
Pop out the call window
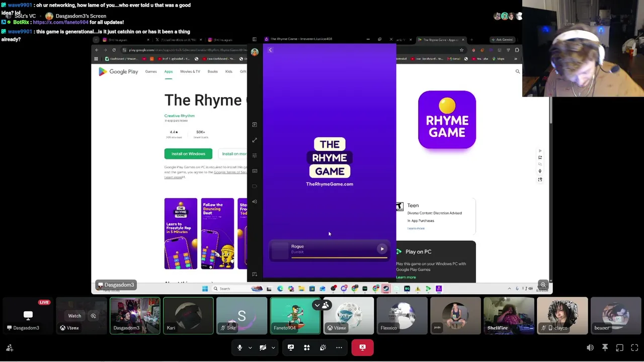click(620, 347)
